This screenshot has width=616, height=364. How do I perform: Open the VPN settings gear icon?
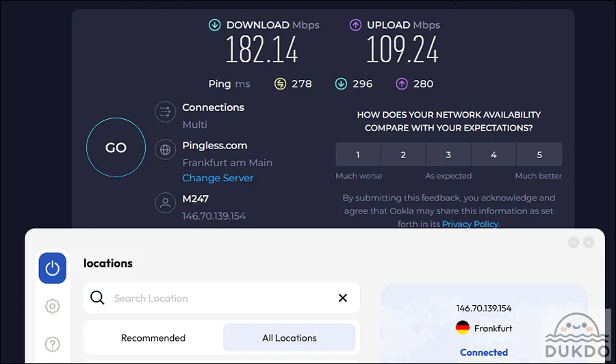[52, 306]
